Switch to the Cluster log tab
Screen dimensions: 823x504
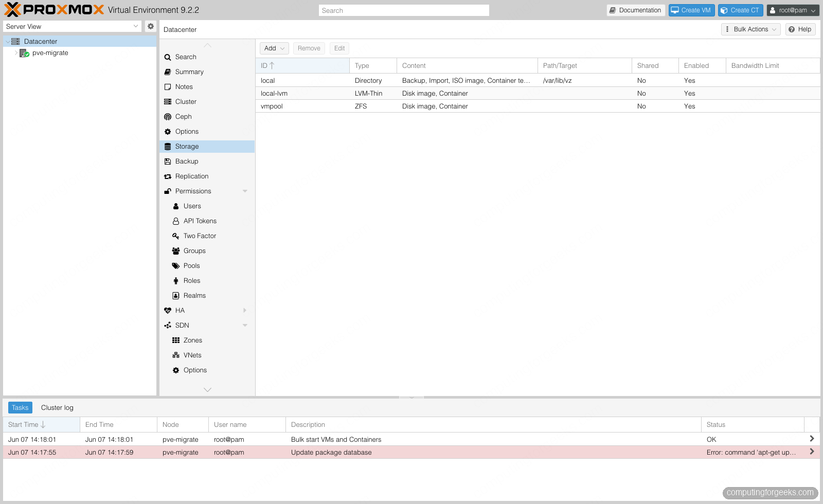pyautogui.click(x=57, y=408)
